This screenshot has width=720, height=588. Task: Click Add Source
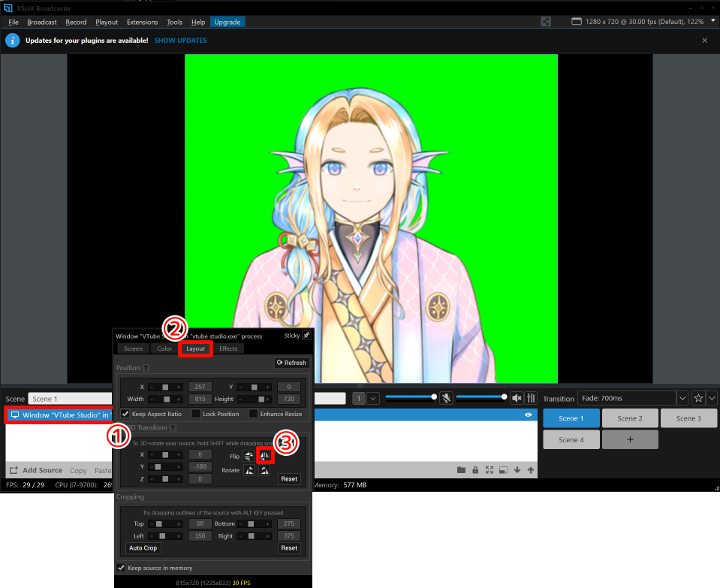(x=36, y=470)
